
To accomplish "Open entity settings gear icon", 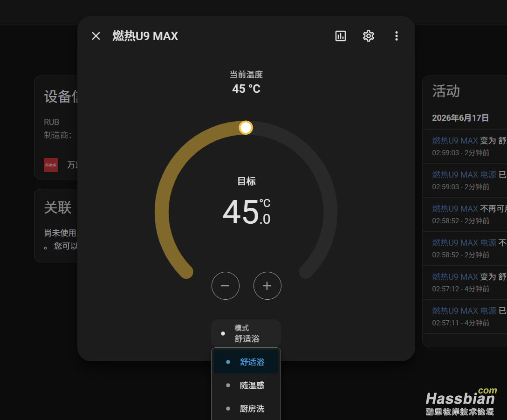I will point(369,36).
